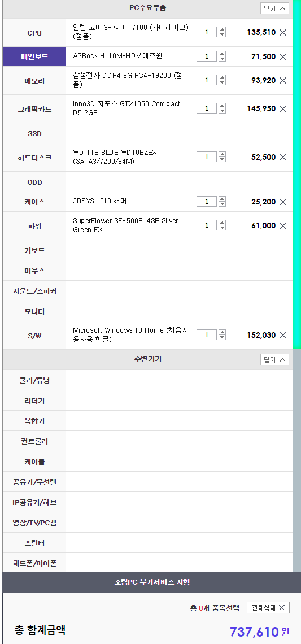This screenshot has height=644, width=301.
Task: Select the 메인보드 category tab
Action: pos(34,56)
